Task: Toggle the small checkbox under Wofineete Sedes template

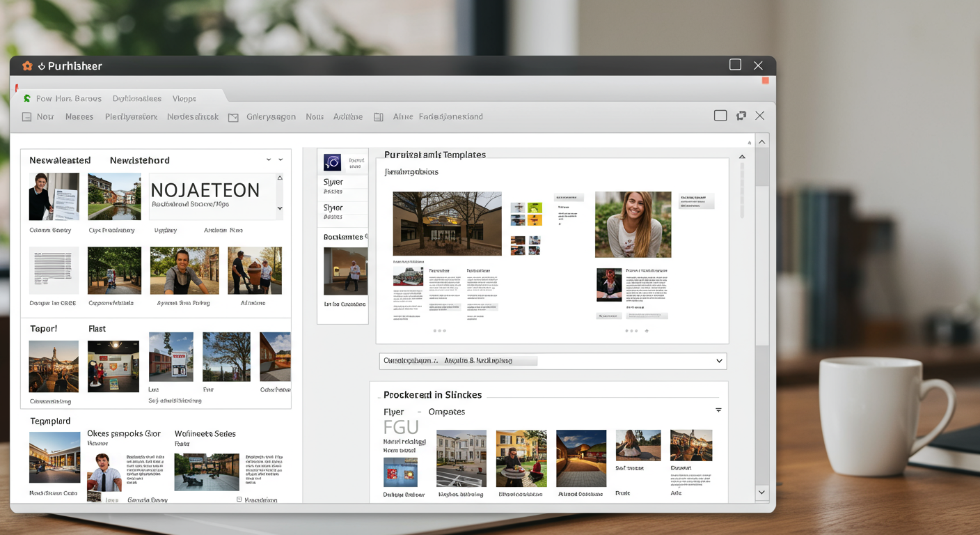Action: point(239,499)
